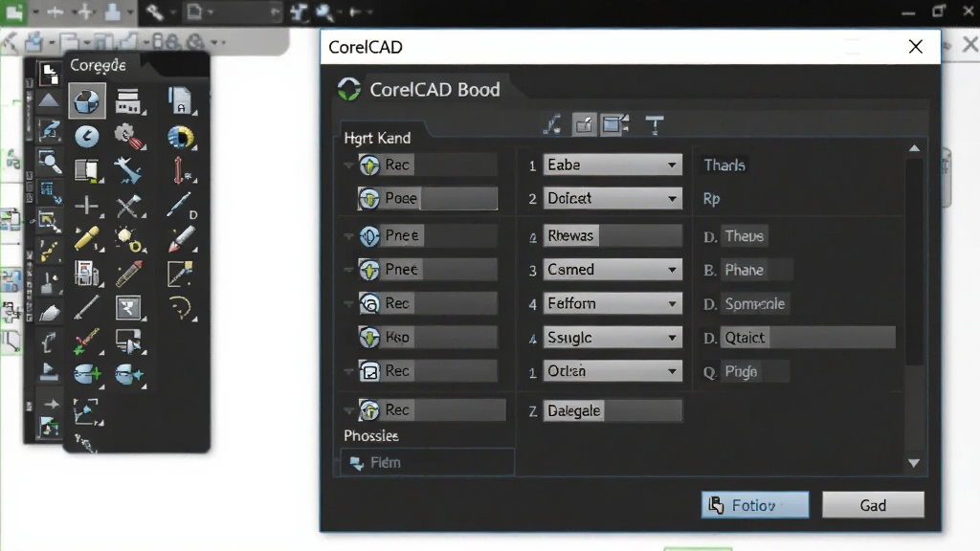980x551 pixels.
Task: Open the Otlan dropdown
Action: point(612,371)
